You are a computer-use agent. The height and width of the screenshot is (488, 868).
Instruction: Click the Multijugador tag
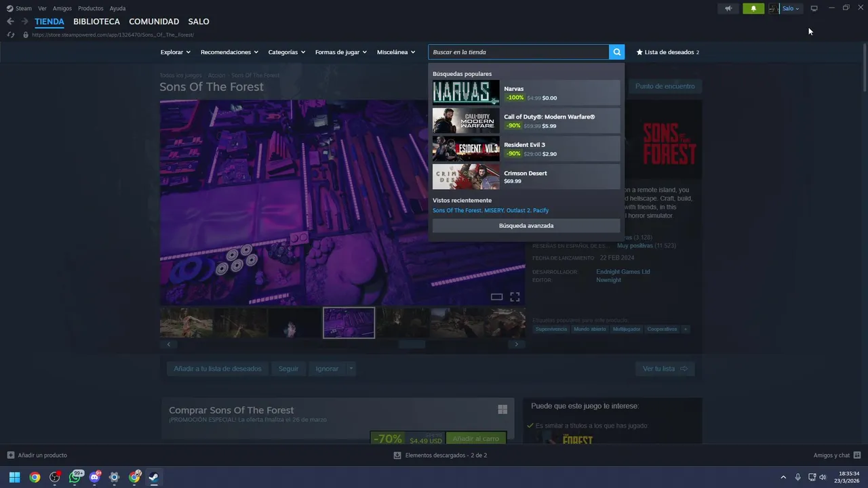point(627,329)
